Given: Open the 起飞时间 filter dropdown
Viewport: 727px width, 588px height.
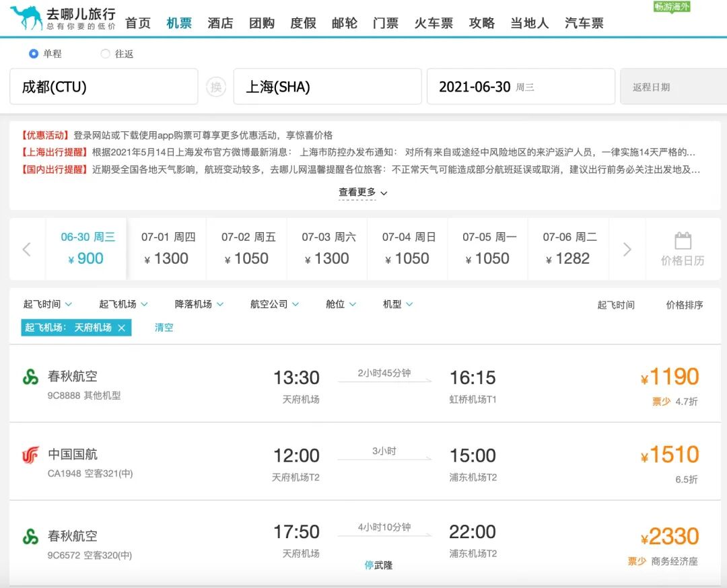Looking at the screenshot, I should point(47,303).
